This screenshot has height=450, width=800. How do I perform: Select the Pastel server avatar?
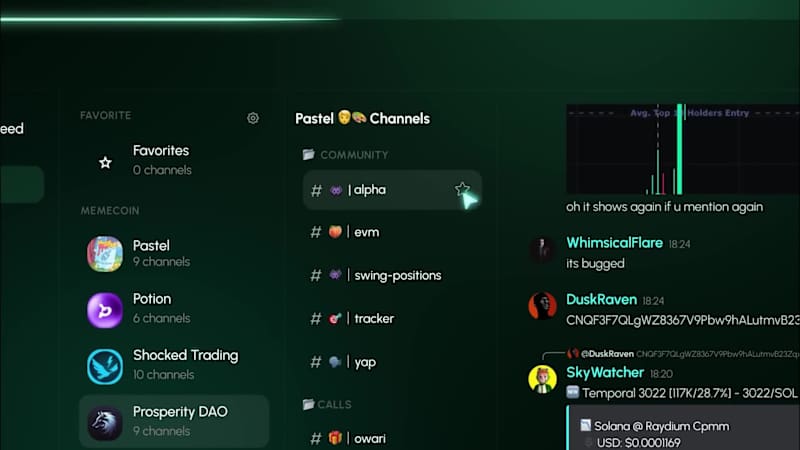(x=105, y=254)
